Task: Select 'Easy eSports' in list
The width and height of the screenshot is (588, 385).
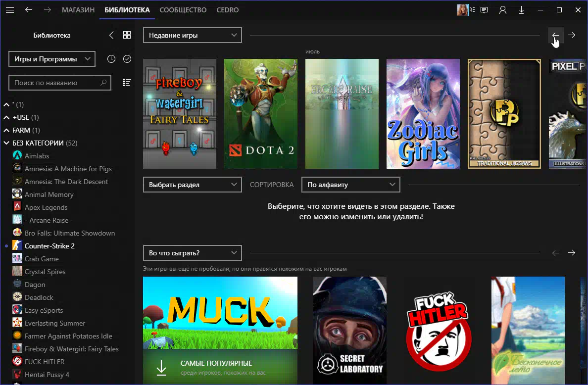Action: [44, 310]
